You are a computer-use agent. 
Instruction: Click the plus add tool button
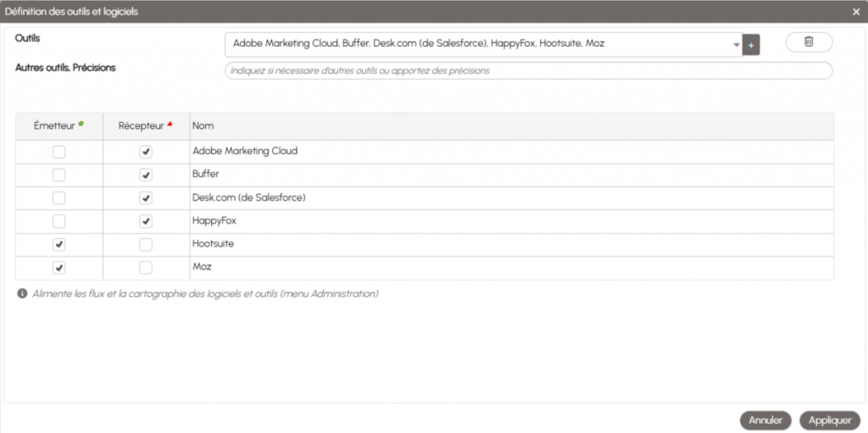click(x=751, y=45)
